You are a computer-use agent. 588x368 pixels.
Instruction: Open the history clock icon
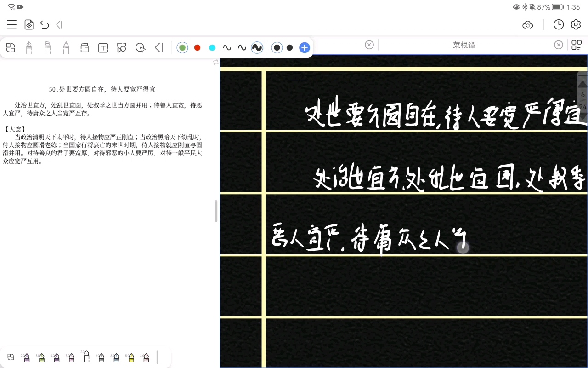pyautogui.click(x=559, y=25)
